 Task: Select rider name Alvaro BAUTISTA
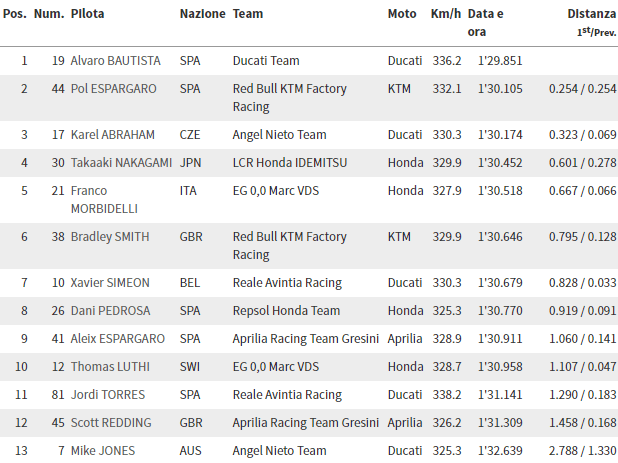115,61
